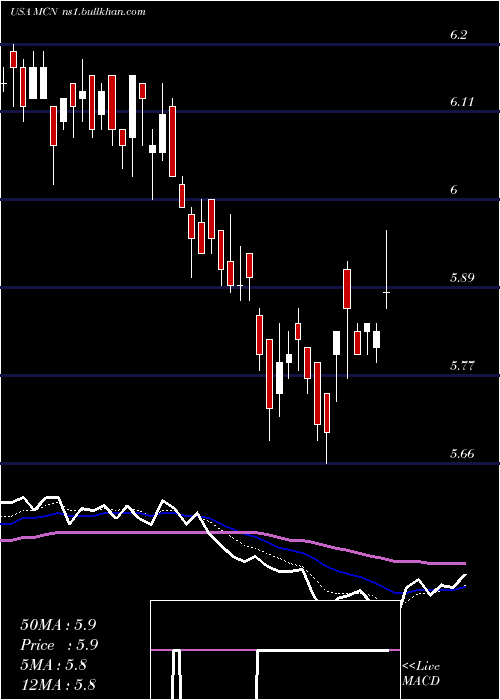500x700 pixels.
Task: Click the 5.66 price level label
Action: coord(462,454)
